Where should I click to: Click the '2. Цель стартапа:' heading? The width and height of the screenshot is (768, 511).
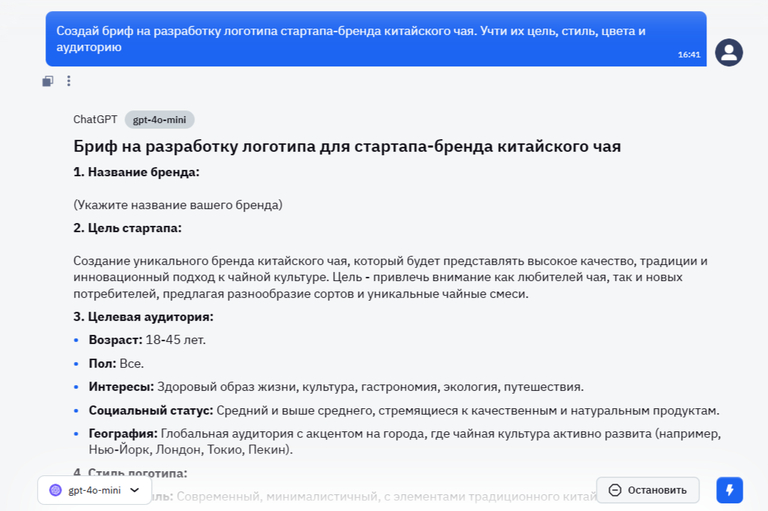127,228
